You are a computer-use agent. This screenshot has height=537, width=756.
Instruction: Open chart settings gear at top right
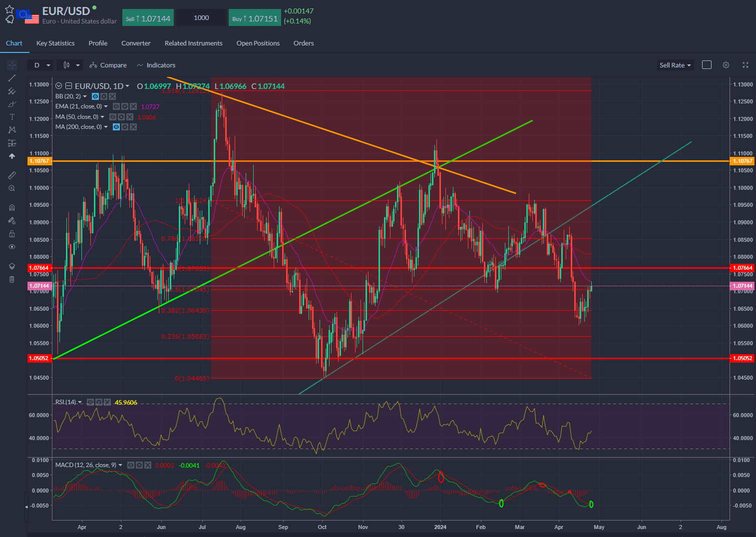coord(726,65)
